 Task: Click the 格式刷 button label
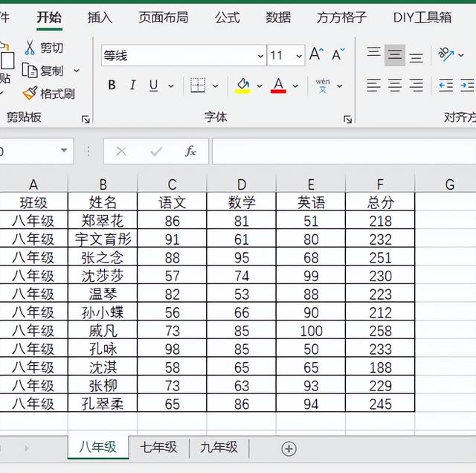pos(57,94)
